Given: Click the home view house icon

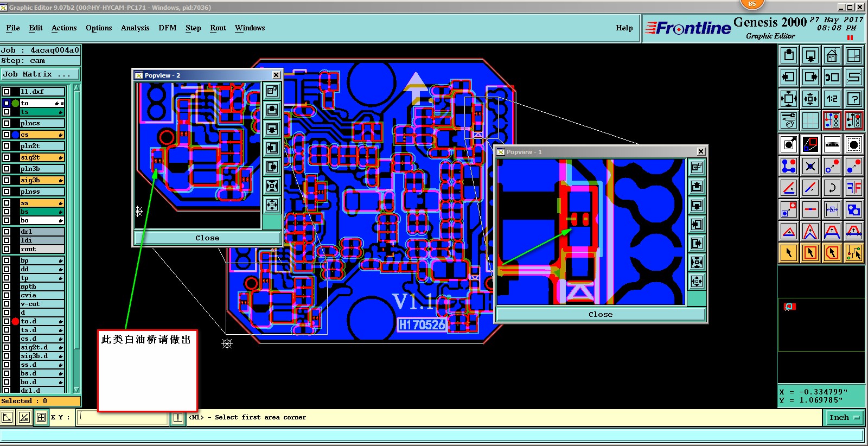Looking at the screenshot, I should point(832,55).
